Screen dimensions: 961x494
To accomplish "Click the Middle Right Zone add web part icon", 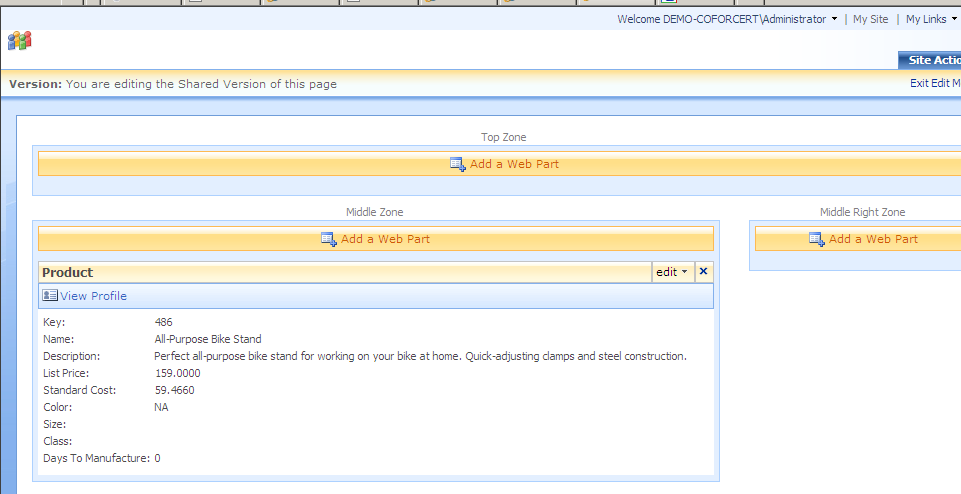I will pyautogui.click(x=816, y=239).
